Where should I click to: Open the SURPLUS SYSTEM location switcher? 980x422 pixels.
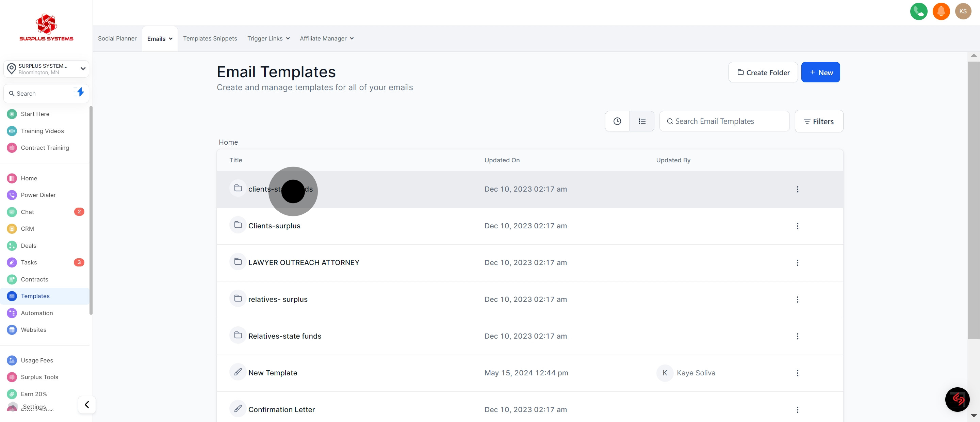[x=46, y=69]
